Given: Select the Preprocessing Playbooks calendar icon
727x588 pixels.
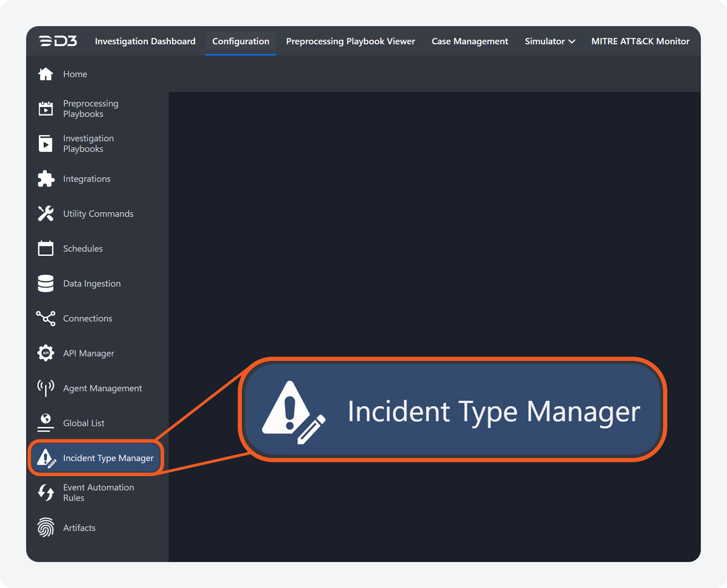Looking at the screenshot, I should click(45, 109).
